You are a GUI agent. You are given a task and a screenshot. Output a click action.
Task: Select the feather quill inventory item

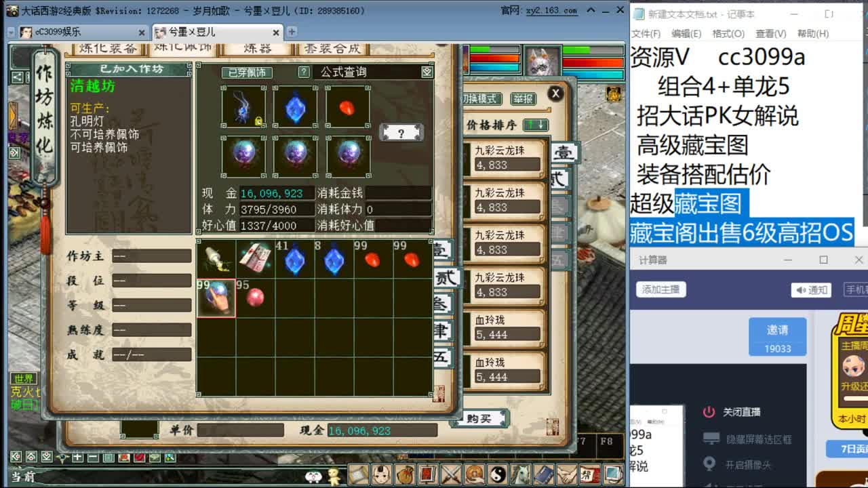click(216, 259)
